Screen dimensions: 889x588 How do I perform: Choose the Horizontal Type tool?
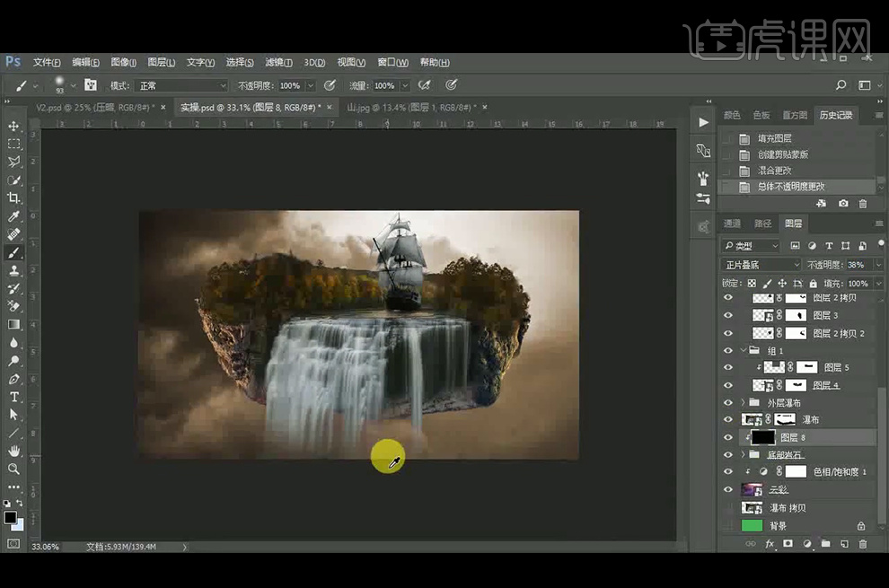point(13,397)
